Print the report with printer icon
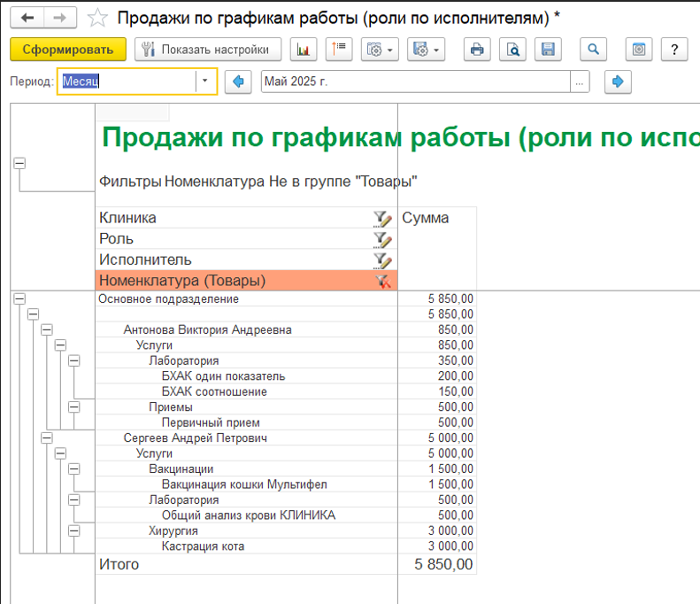Image resolution: width=700 pixels, height=604 pixels. (477, 49)
